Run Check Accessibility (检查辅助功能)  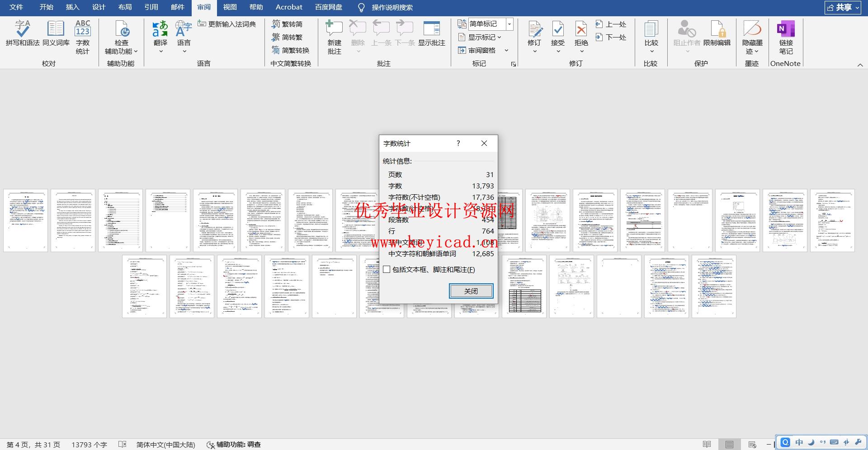(x=121, y=37)
